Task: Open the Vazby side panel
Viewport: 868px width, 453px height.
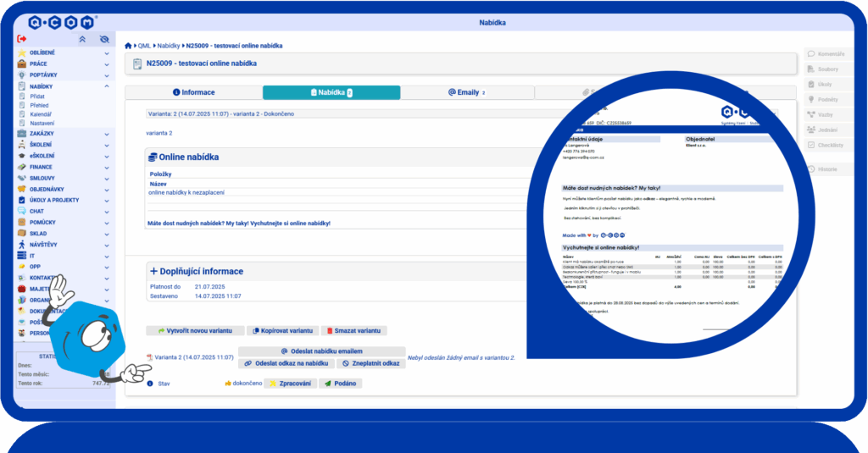Action: [x=827, y=114]
